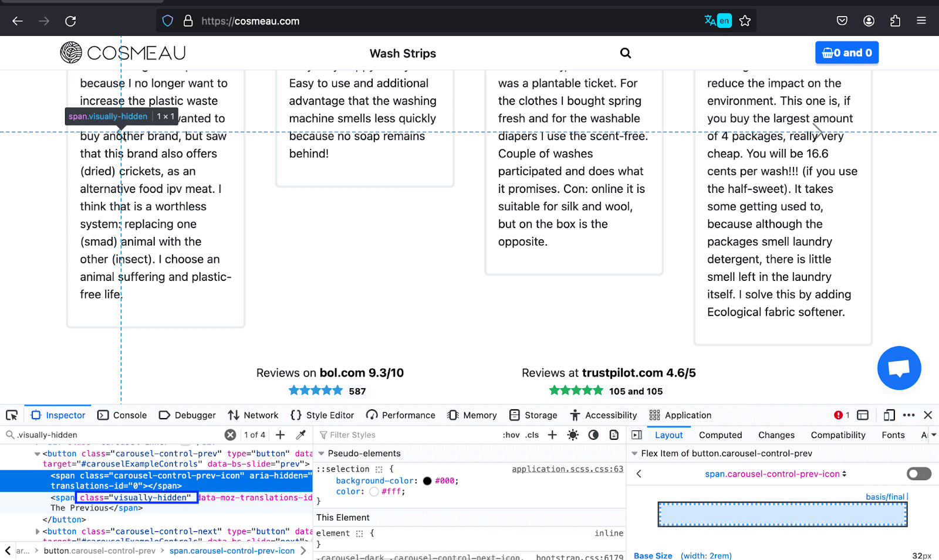The image size is (939, 560).
Task: Clear the inspector search field
Action: coord(231,435)
